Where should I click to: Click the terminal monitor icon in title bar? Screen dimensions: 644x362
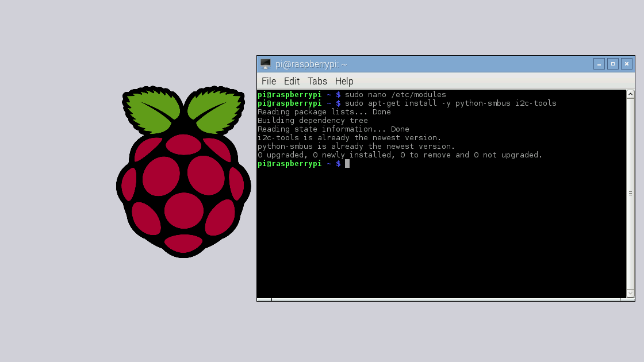tap(266, 64)
